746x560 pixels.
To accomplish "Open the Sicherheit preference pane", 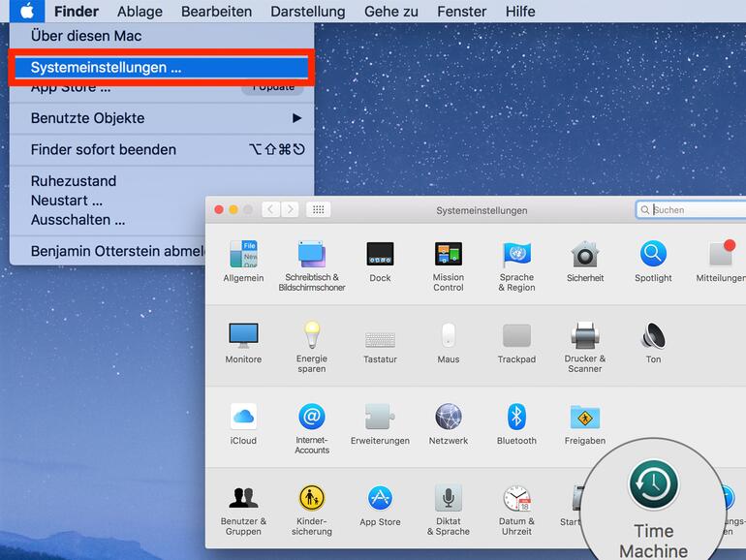I will coord(585,262).
